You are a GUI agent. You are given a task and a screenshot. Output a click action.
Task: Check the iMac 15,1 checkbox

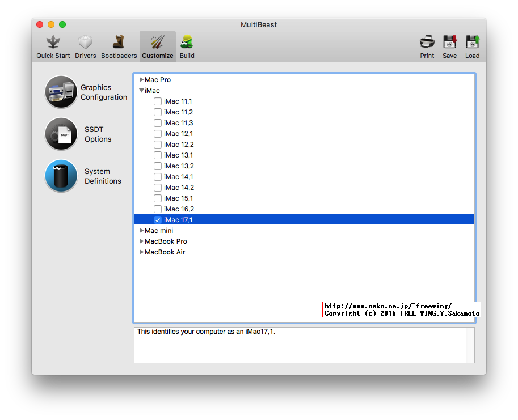pos(158,198)
